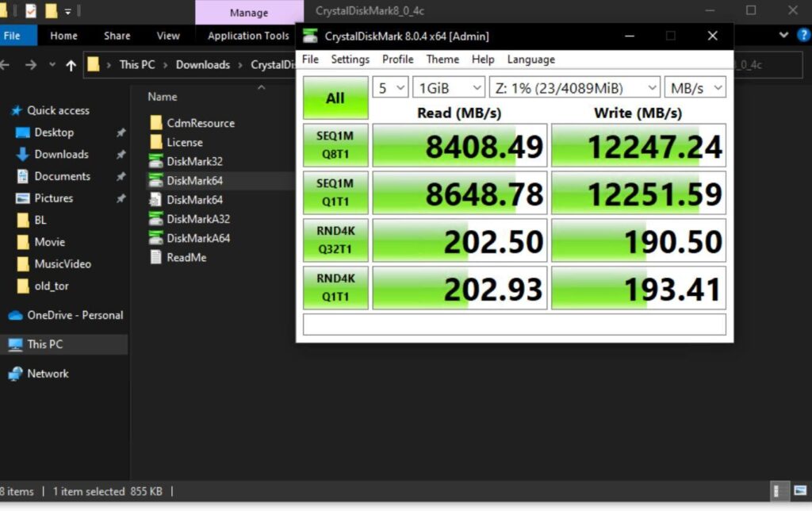
Task: Switch to large icons view in status bar
Action: tap(800, 491)
